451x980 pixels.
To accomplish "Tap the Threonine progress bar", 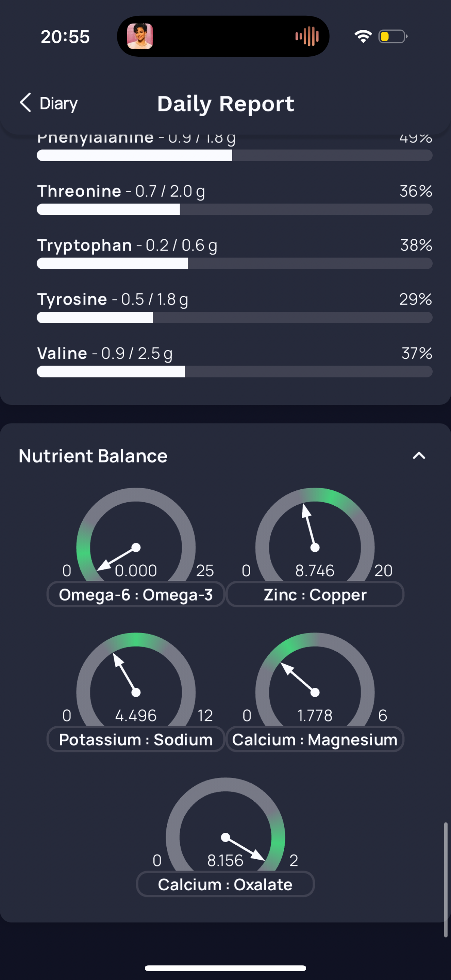I will click(x=234, y=209).
